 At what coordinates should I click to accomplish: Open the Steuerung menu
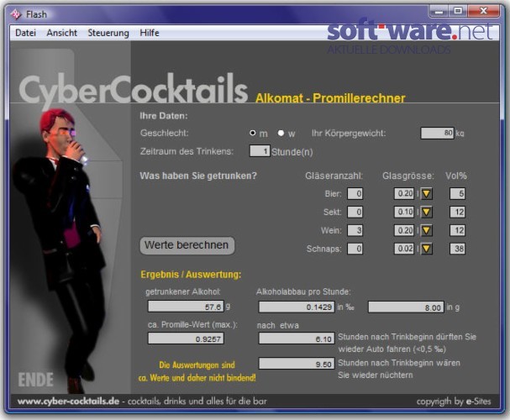pos(108,33)
